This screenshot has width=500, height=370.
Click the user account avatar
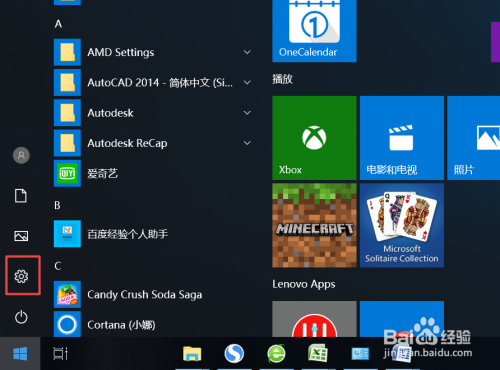(21, 155)
